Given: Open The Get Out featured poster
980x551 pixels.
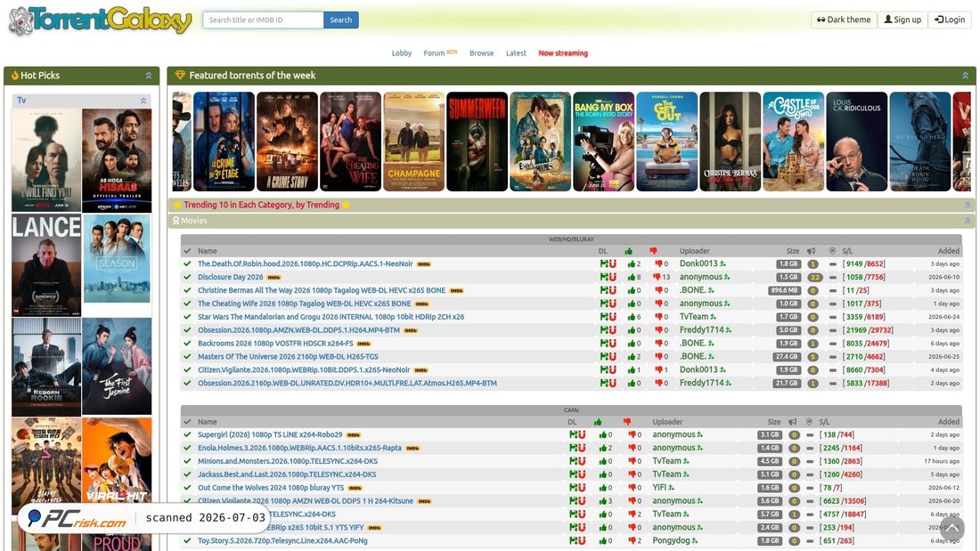Looking at the screenshot, I should pos(667,142).
